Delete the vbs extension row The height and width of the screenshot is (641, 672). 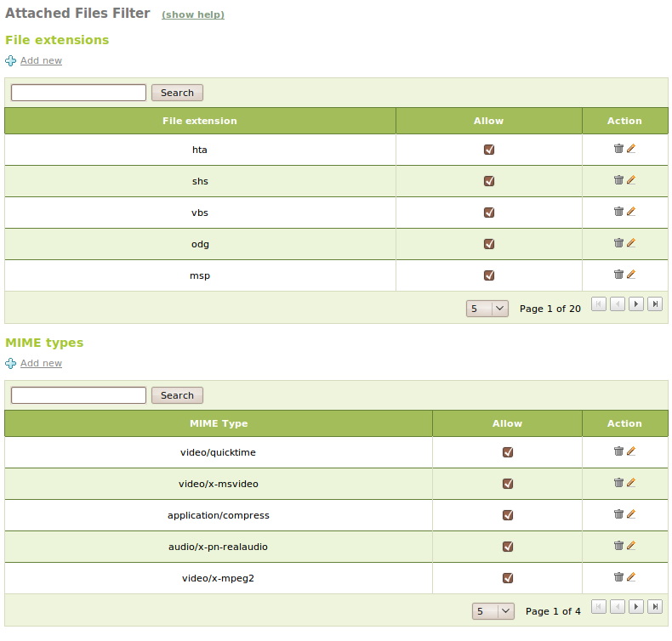point(618,212)
